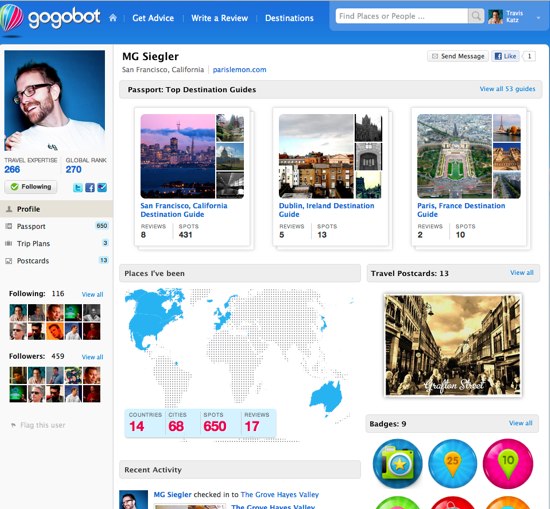Like the profile on Facebook
Screen dimensions: 550x509
pos(505,56)
